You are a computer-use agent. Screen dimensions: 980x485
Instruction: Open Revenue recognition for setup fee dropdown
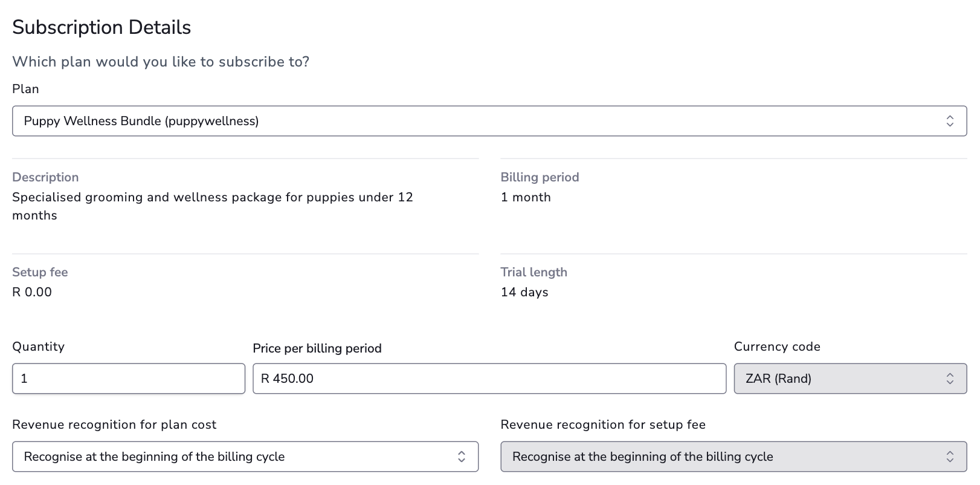[x=724, y=457]
